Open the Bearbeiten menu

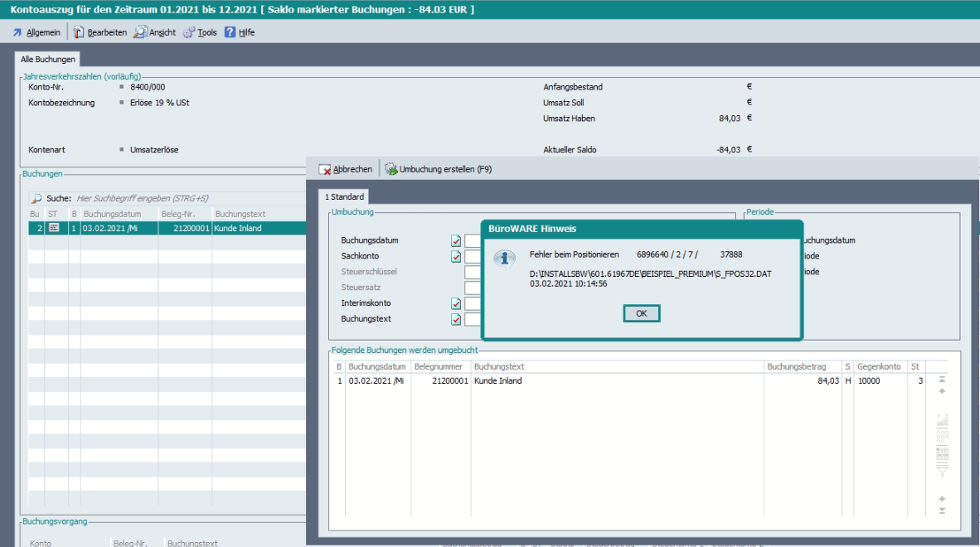pos(100,32)
